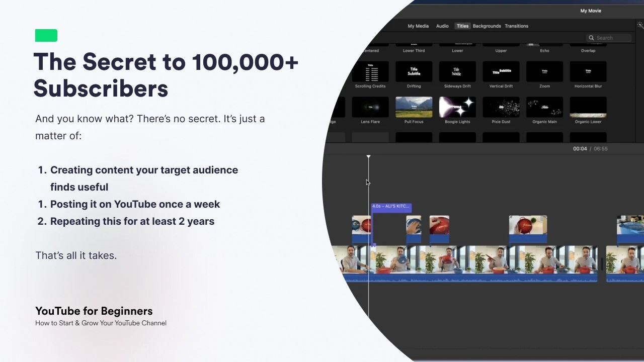Click the My Movie window title
The image size is (644, 362).
591,11
